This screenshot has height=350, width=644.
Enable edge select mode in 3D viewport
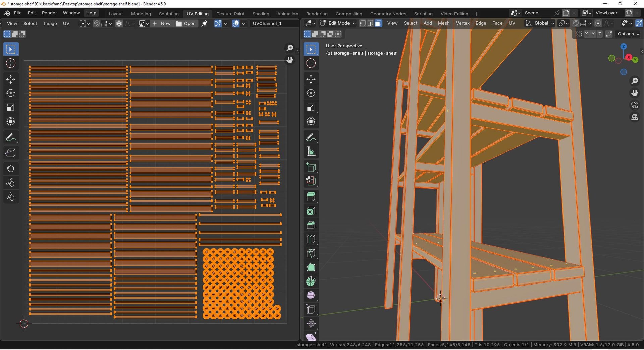point(370,23)
